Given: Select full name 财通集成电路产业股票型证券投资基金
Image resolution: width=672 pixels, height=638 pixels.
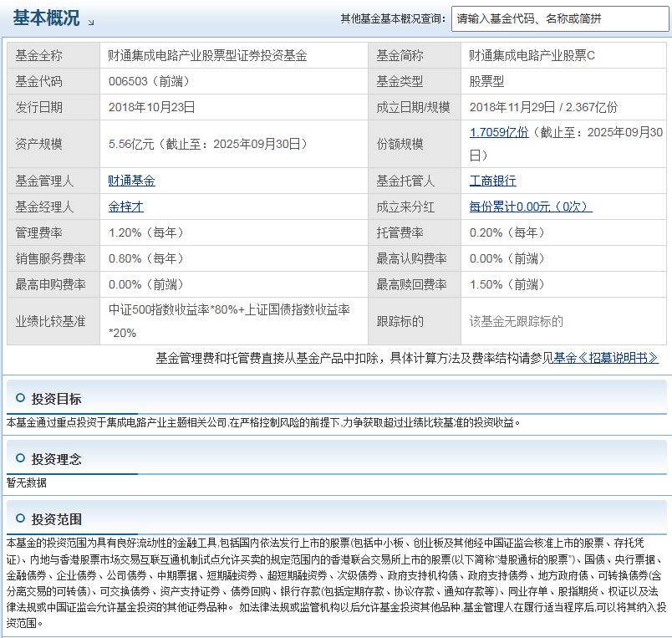Looking at the screenshot, I should point(207,55).
